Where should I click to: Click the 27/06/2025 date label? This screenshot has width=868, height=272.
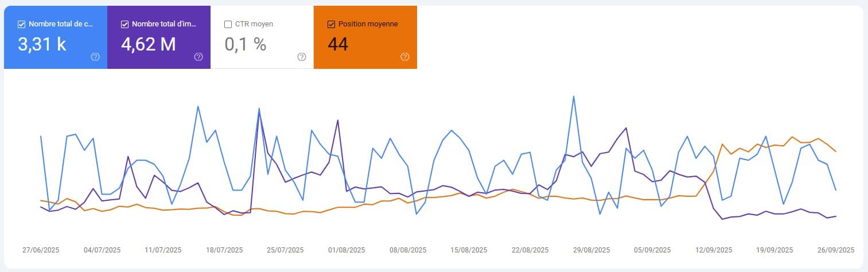point(41,250)
